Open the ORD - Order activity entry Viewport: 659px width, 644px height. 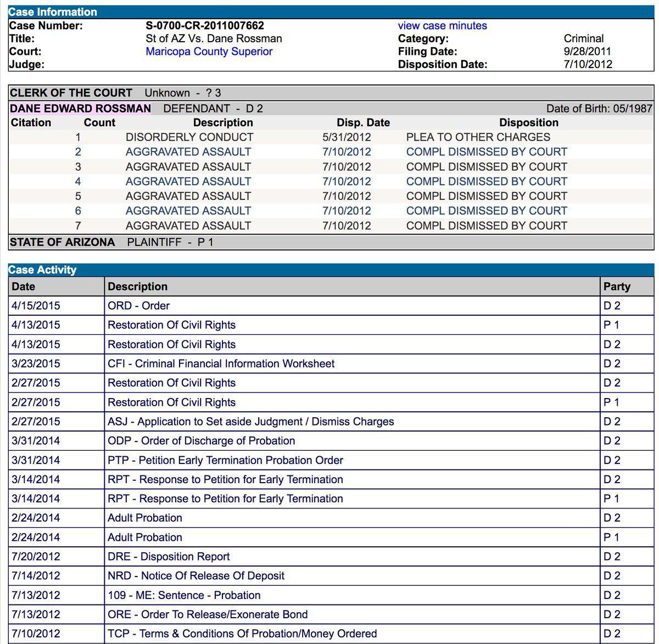pyautogui.click(x=138, y=306)
